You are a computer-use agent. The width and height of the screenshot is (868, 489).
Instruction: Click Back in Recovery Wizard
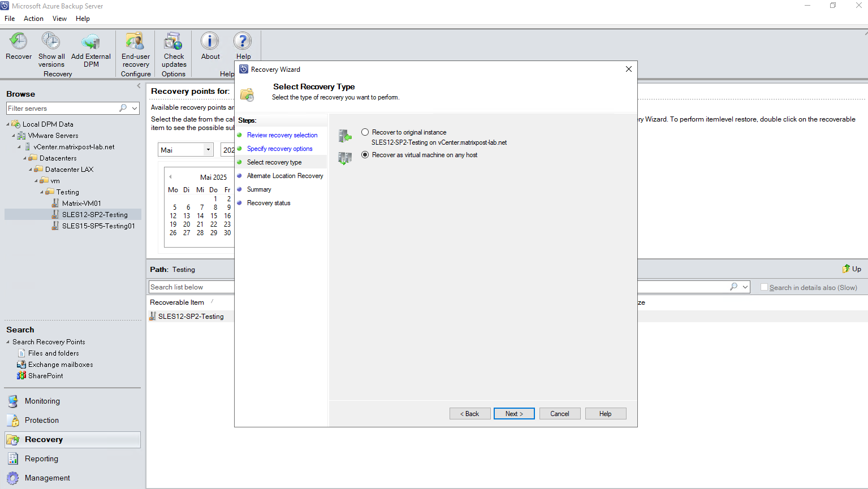(470, 414)
